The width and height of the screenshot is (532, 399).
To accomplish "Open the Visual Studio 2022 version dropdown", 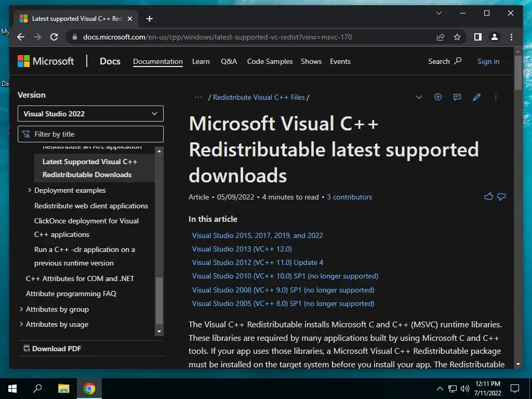I will coord(90,114).
